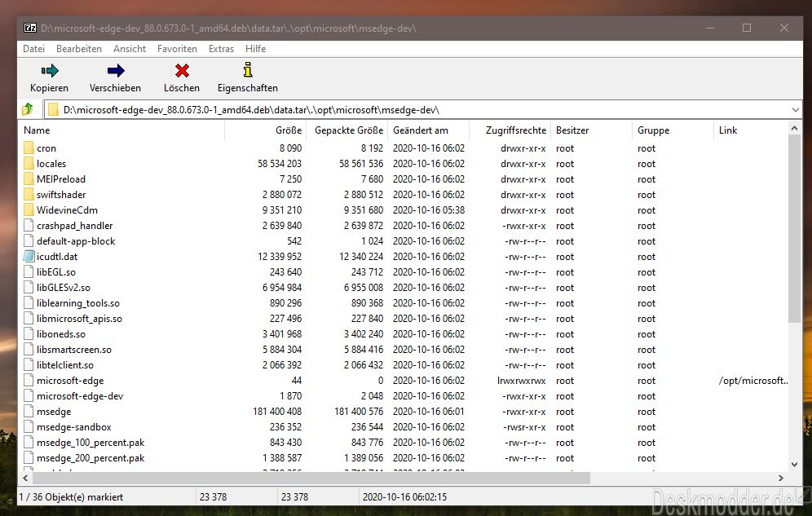The height and width of the screenshot is (516, 812).
Task: Click the vertical scrollbar down arrow
Action: (x=795, y=465)
